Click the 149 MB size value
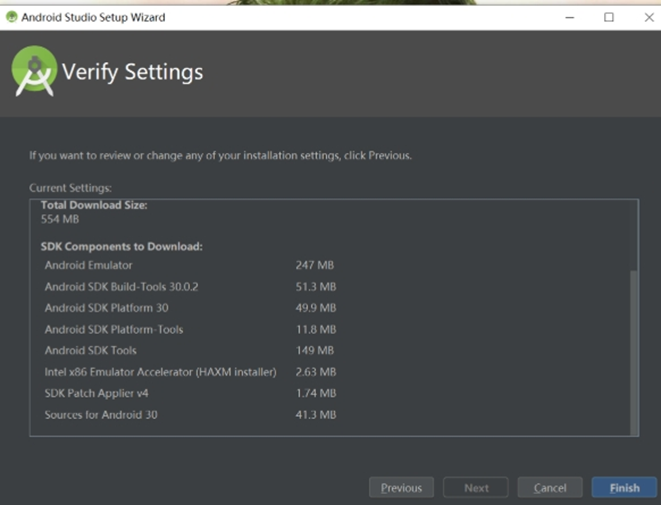This screenshot has width=661, height=505. [x=315, y=350]
